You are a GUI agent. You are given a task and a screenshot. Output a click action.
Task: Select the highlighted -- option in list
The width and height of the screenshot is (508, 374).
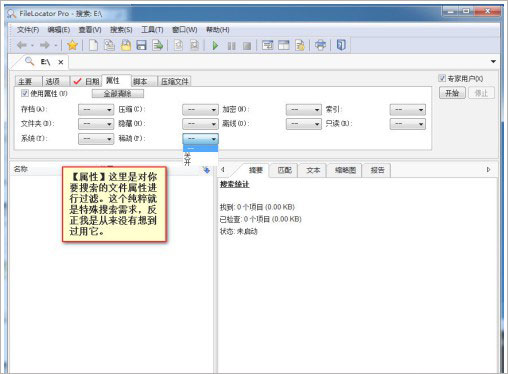[200, 149]
